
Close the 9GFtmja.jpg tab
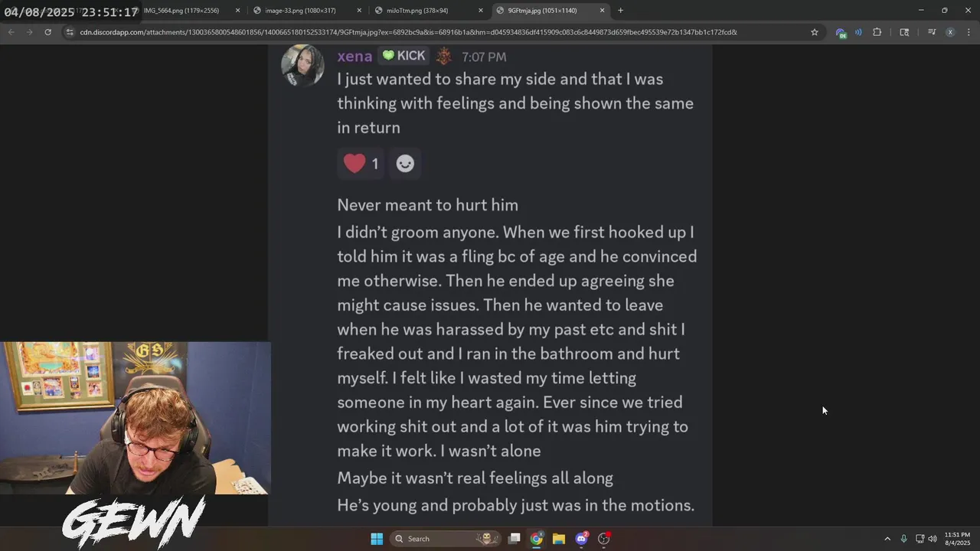[x=603, y=11]
